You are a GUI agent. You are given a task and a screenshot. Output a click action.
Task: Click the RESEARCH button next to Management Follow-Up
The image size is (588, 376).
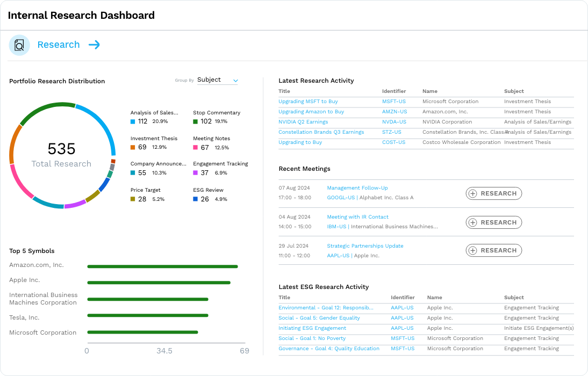click(493, 193)
